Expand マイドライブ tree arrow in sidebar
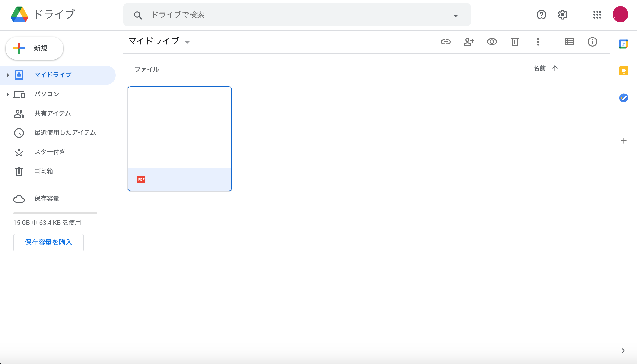 (x=8, y=75)
